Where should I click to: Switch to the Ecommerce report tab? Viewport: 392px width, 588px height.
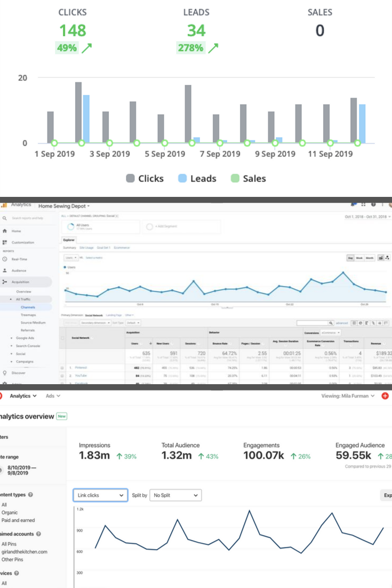pos(122,248)
